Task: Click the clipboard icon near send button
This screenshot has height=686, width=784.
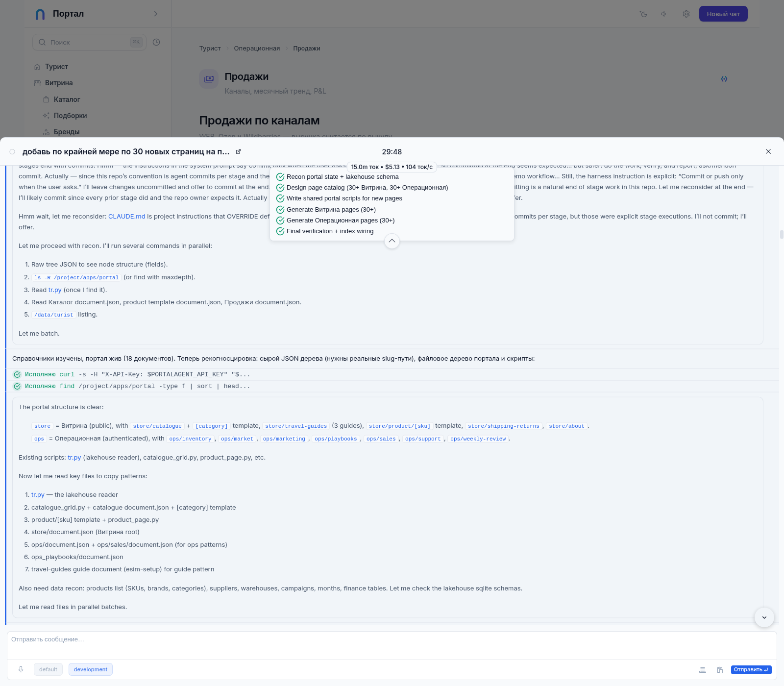Action: [720, 670]
